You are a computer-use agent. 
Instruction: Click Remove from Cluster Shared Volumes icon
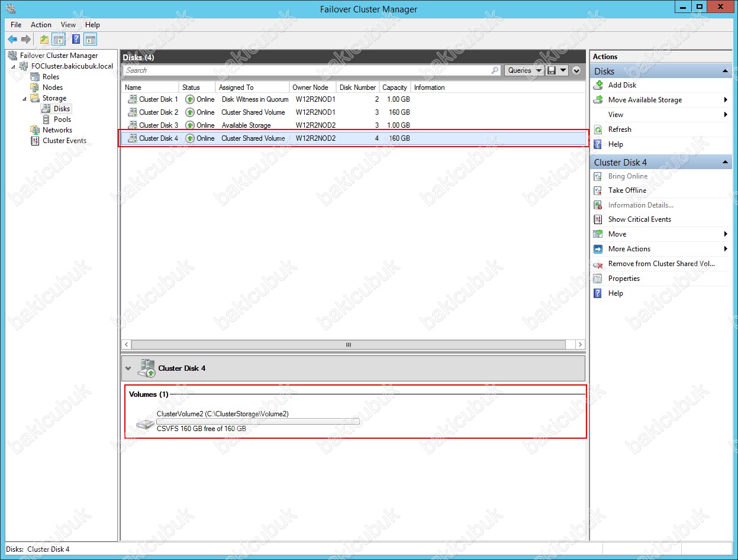pyautogui.click(x=598, y=264)
